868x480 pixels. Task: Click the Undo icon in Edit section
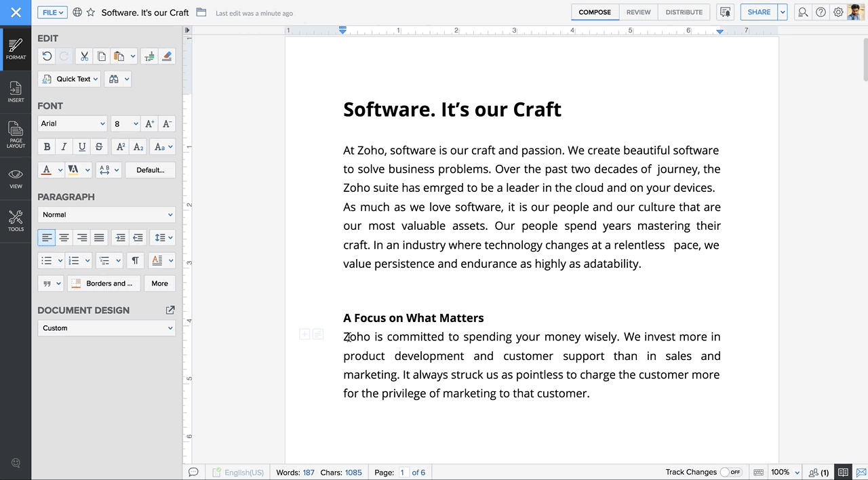click(47, 56)
